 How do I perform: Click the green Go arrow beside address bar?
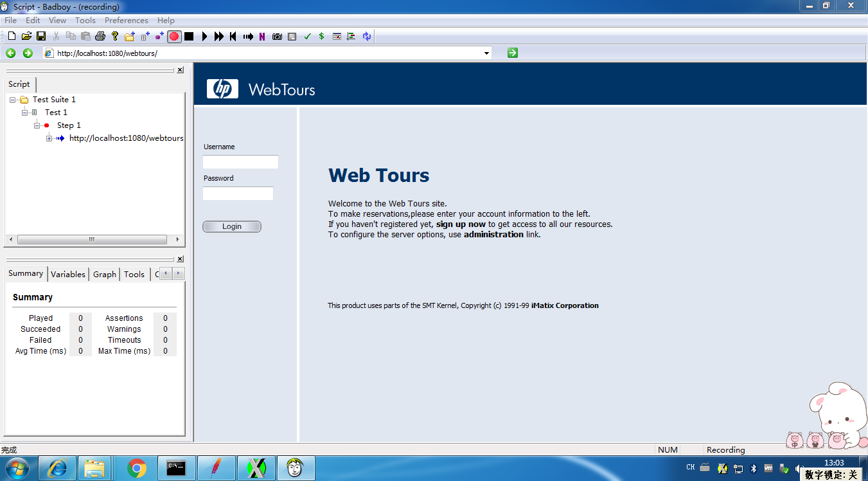pos(512,53)
